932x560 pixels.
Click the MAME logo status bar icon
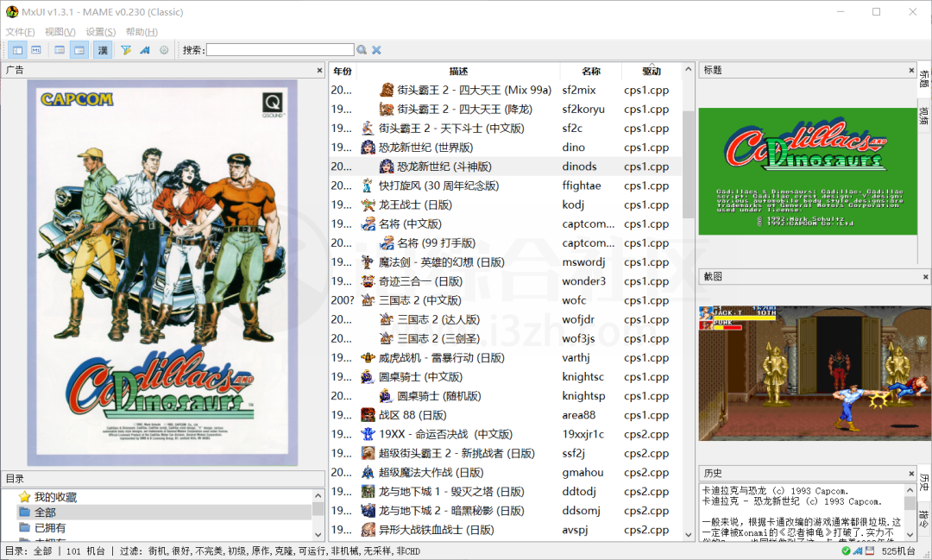pyautogui.click(x=858, y=551)
